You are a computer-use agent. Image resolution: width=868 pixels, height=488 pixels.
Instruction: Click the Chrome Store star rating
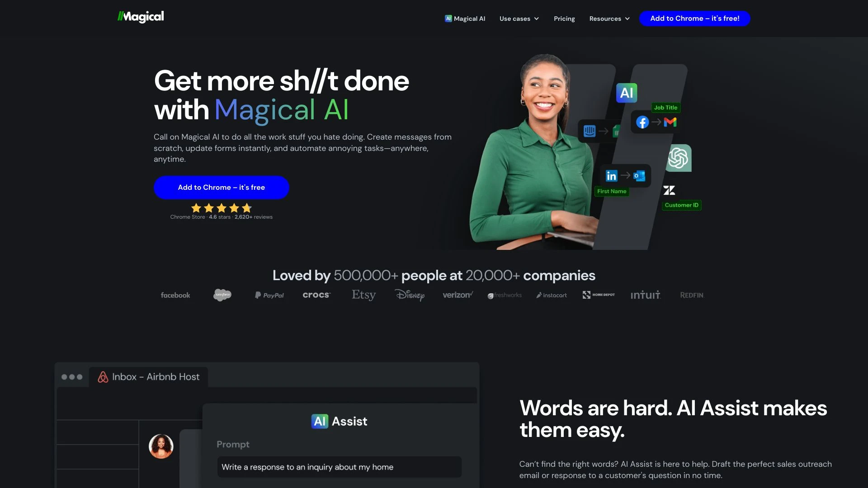coord(221,208)
